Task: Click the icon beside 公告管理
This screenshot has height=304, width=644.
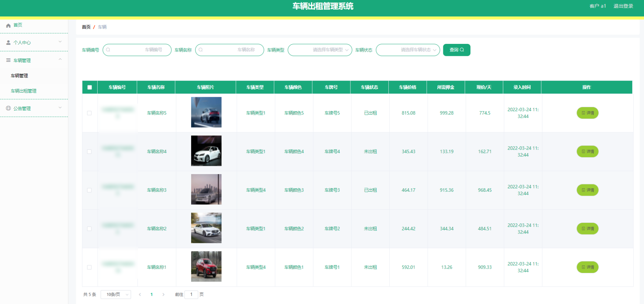Action: [9, 108]
